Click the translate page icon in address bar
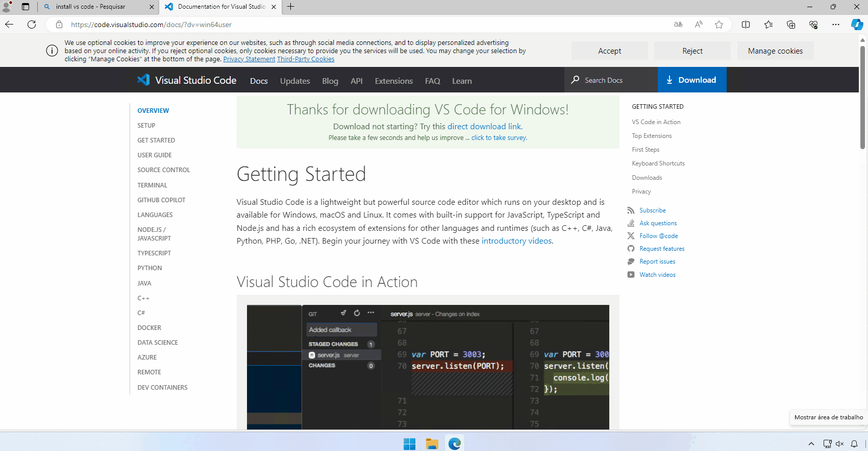This screenshot has width=868, height=451. (x=678, y=25)
